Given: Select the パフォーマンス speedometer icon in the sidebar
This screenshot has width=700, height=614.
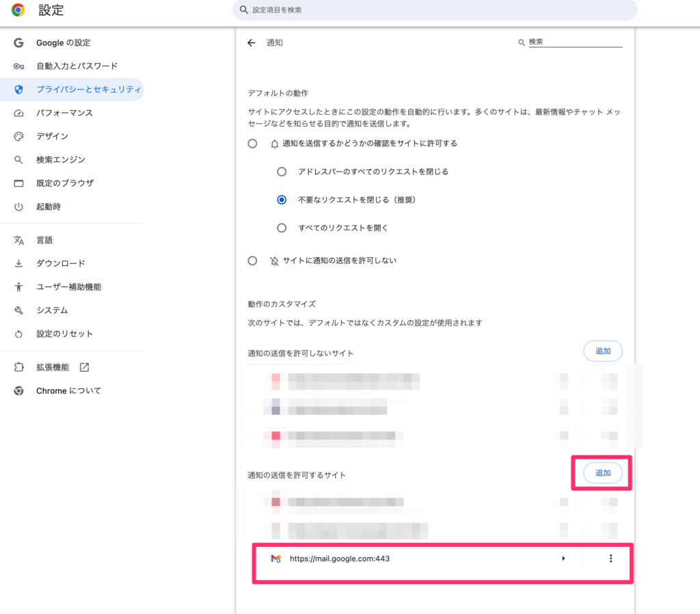Looking at the screenshot, I should (x=18, y=113).
